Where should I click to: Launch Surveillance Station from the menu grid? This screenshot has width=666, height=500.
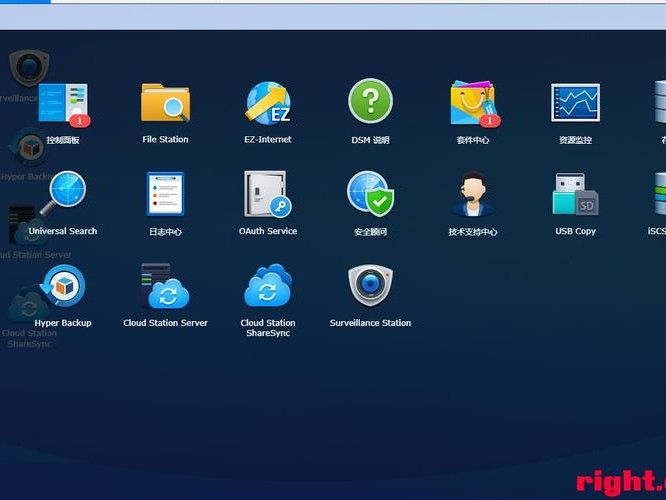click(370, 285)
